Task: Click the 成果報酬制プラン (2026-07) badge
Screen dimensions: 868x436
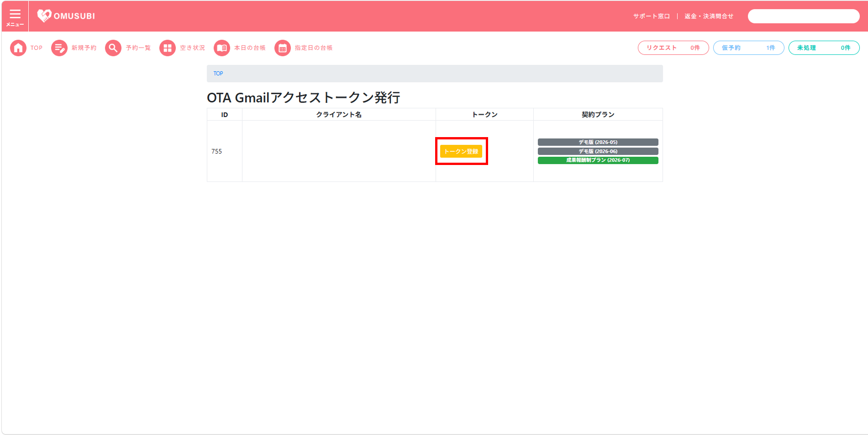Action: pos(598,160)
